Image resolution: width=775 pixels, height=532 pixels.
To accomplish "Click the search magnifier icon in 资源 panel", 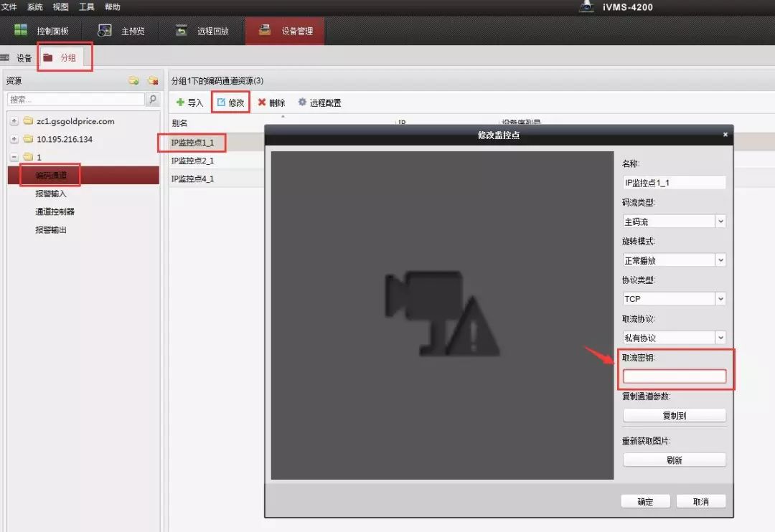I will [153, 100].
